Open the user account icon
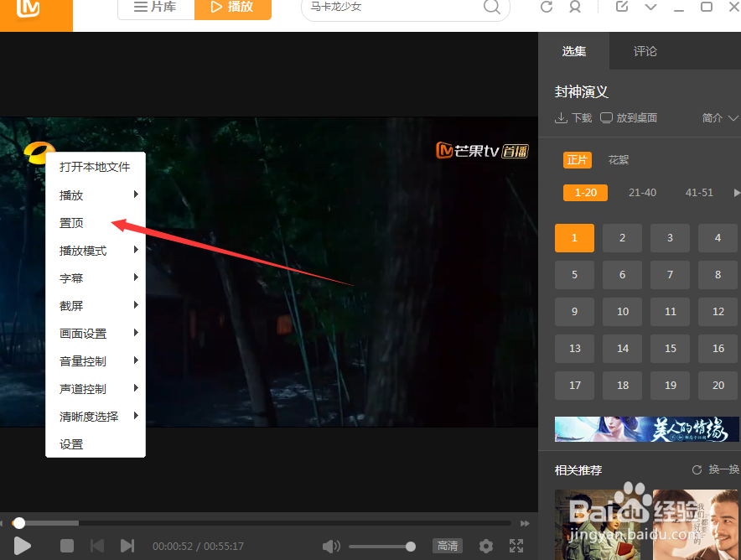The height and width of the screenshot is (560, 741). click(575, 7)
